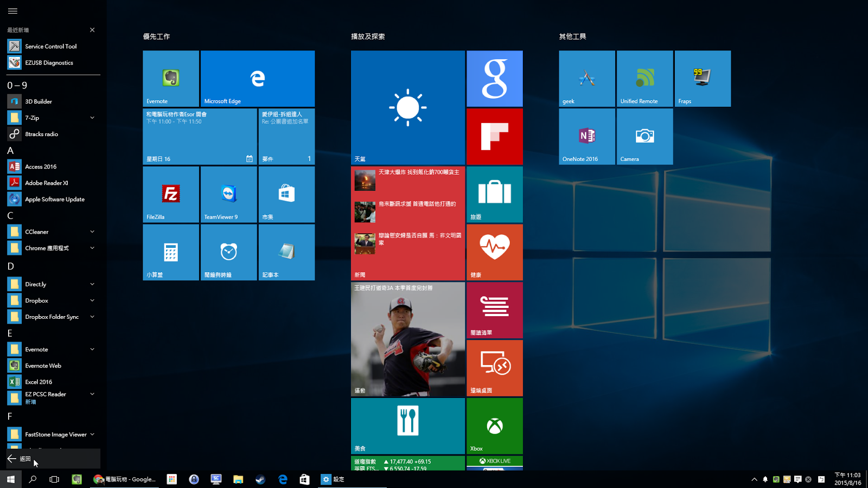Viewport: 868px width, 488px height.
Task: Open the 遠端桌面 remote desktop tile
Action: pos(495,368)
